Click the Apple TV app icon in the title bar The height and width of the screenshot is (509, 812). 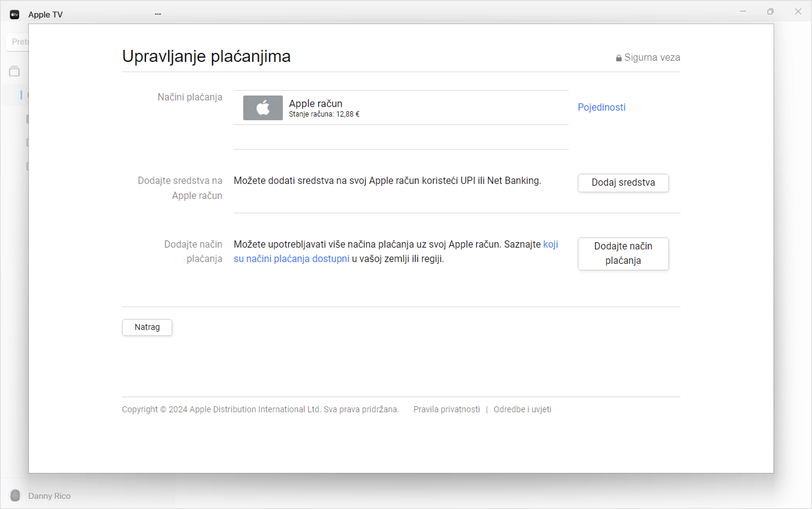[14, 14]
